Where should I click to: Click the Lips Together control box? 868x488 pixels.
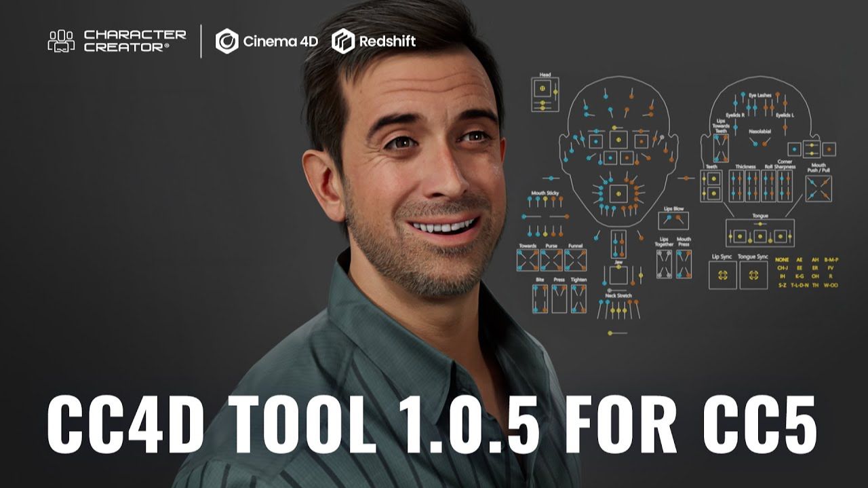point(664,263)
